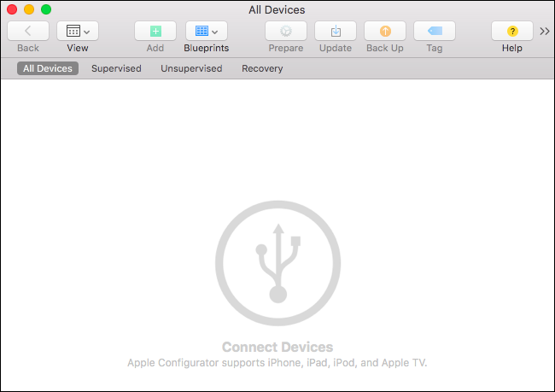Switch to the Recovery tab
Screen dimensions: 555x392
262,68
